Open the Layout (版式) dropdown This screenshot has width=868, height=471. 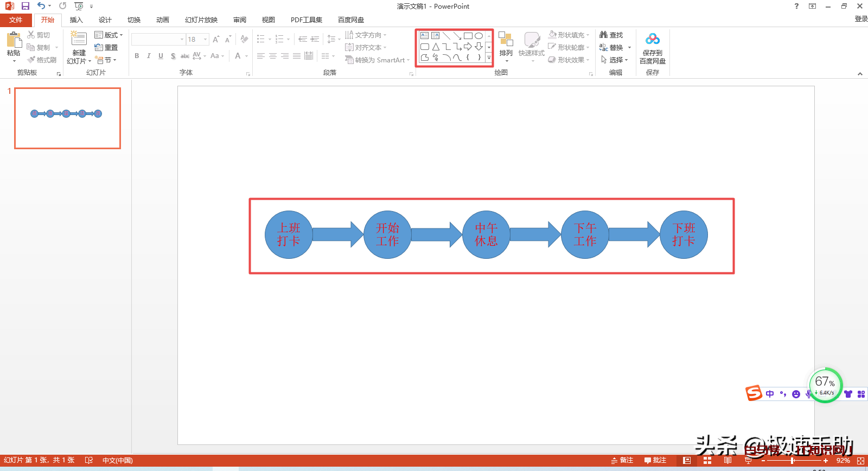point(109,35)
